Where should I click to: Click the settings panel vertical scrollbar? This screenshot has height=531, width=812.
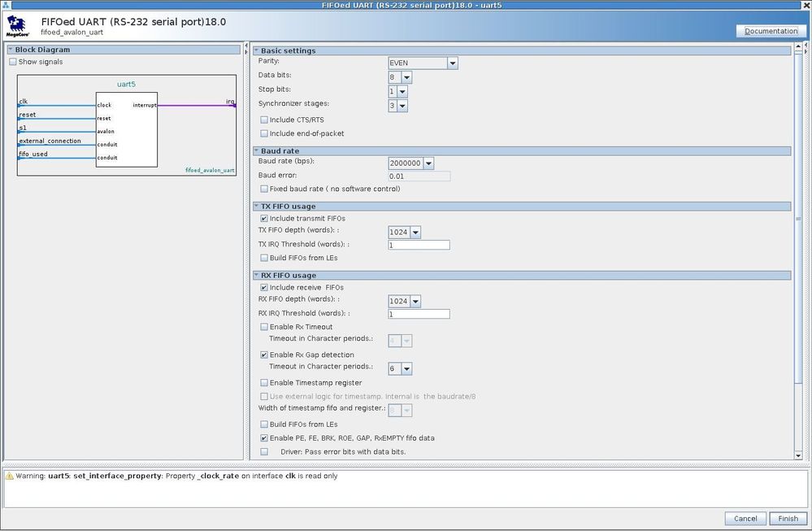pyautogui.click(x=798, y=218)
